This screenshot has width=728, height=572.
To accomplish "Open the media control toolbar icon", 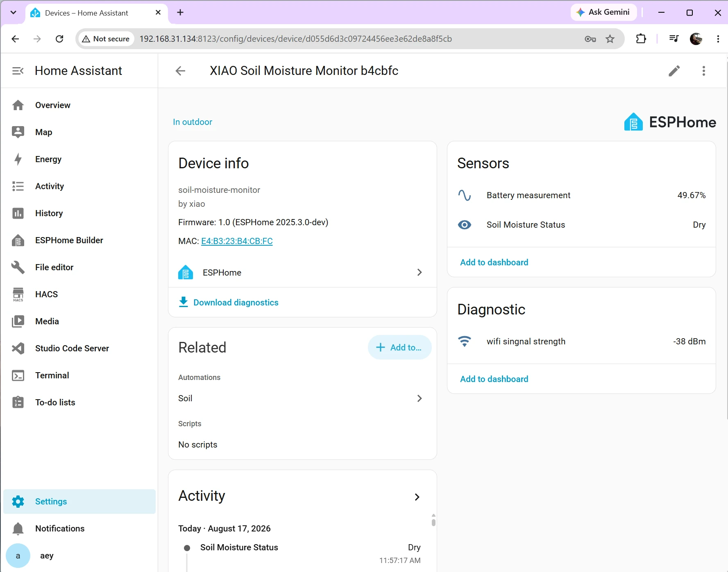I will [x=674, y=39].
